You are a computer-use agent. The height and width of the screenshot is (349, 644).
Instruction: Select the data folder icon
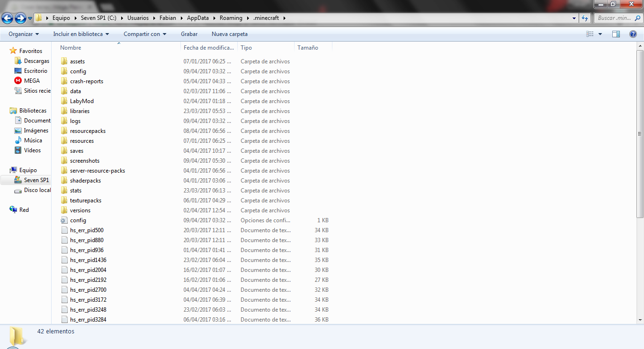[x=64, y=91]
